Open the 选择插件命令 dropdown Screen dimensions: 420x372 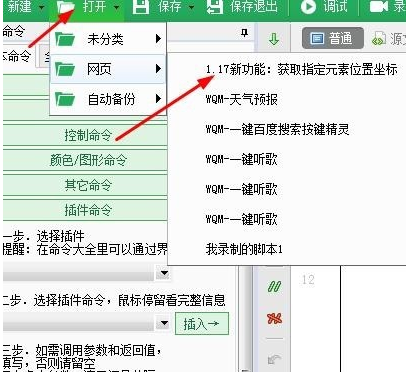coord(163,323)
